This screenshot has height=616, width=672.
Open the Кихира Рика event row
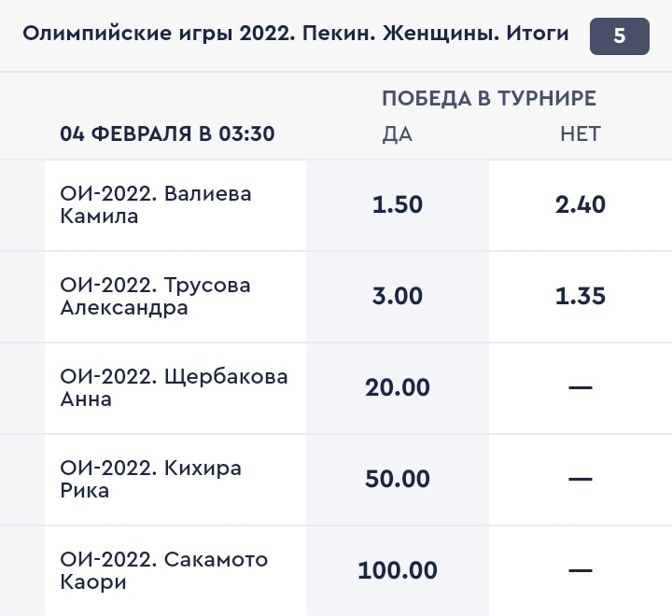(x=150, y=479)
